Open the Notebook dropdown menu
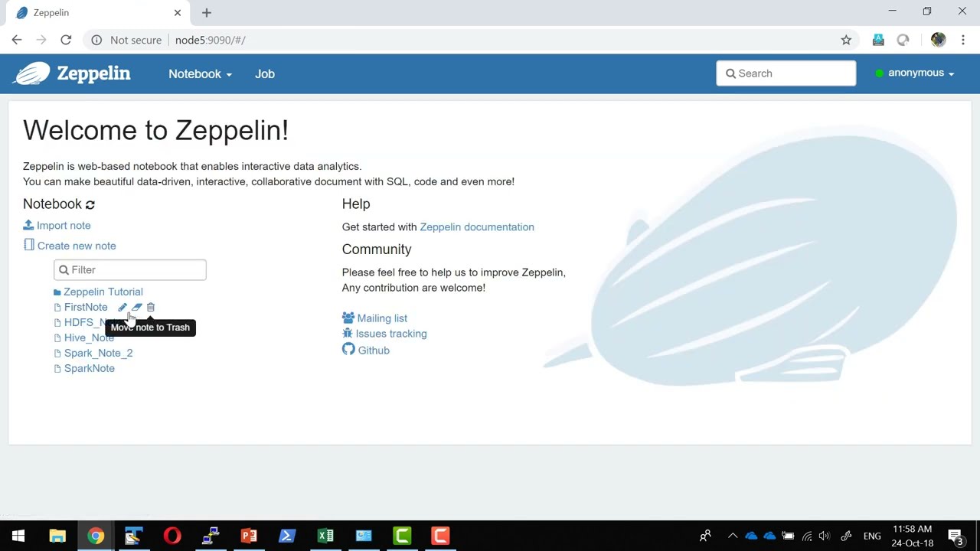This screenshot has height=551, width=980. (x=200, y=73)
